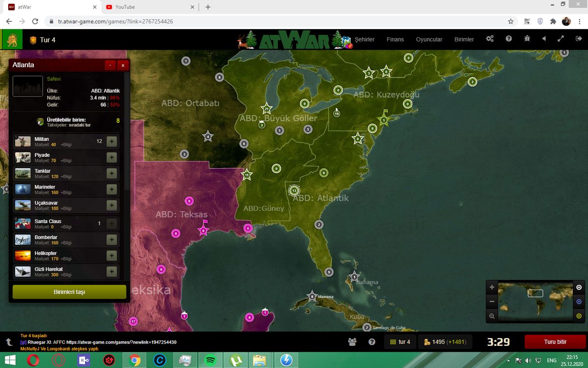Add a Piyade unit

111,157
